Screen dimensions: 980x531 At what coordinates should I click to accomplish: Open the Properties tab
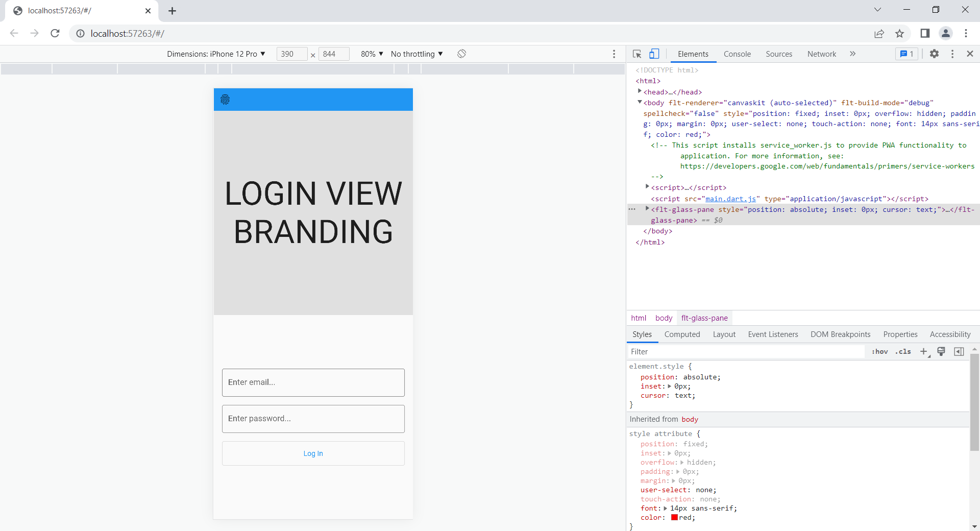pos(900,334)
